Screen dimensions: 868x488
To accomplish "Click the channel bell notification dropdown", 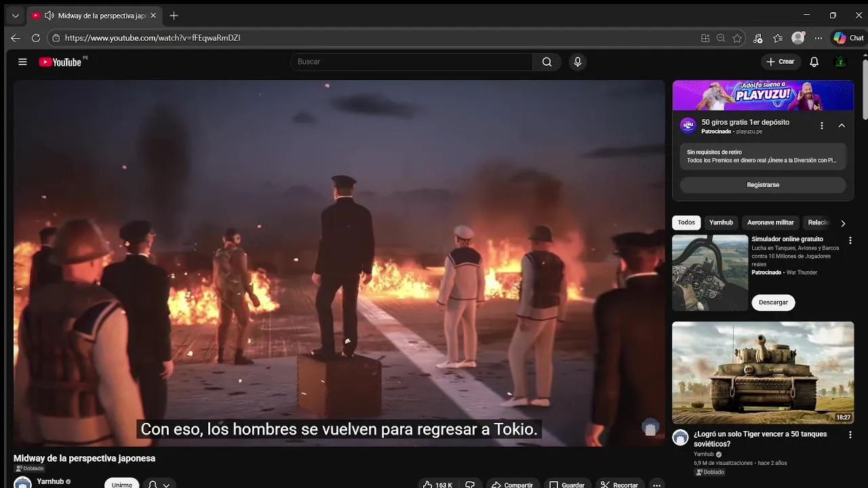I will (x=159, y=485).
